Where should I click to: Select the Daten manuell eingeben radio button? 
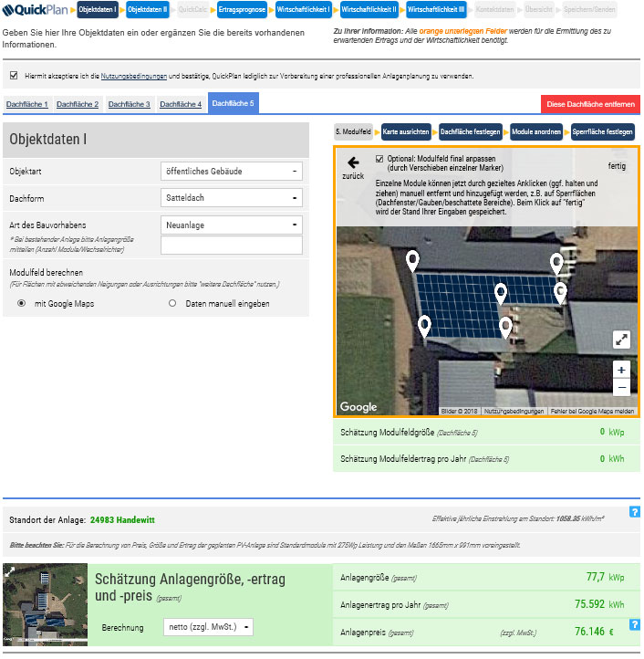pyautogui.click(x=172, y=303)
